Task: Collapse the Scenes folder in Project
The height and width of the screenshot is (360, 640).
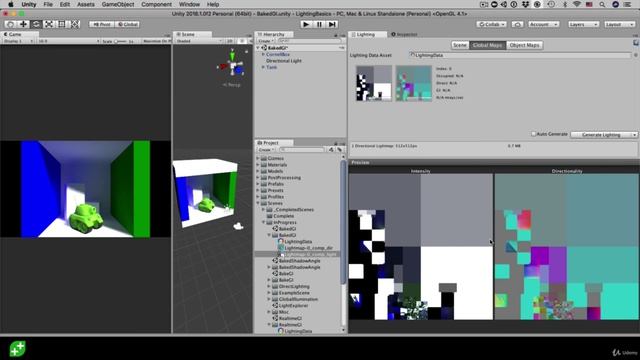Action: (x=258, y=203)
